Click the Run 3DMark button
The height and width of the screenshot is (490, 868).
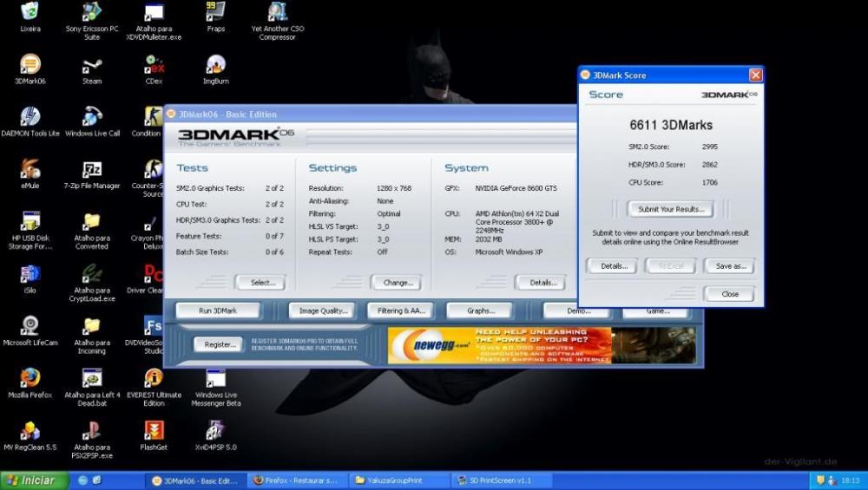point(218,310)
